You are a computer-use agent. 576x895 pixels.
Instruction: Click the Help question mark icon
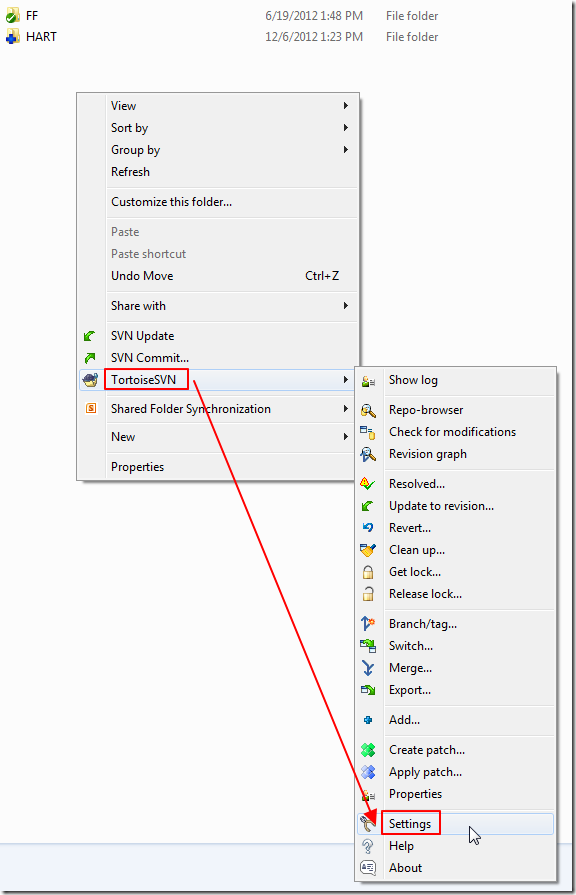pyautogui.click(x=368, y=846)
